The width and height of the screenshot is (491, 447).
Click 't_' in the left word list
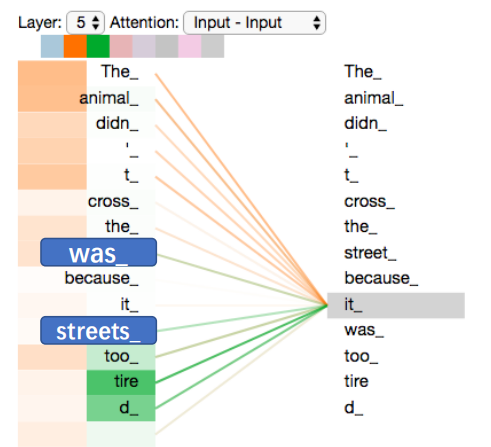click(x=131, y=175)
